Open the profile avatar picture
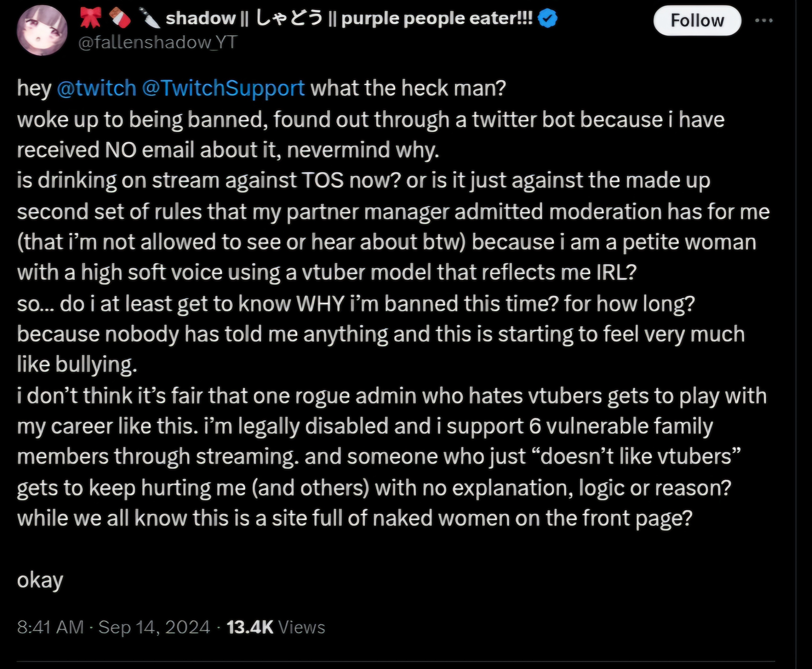Screen dimensions: 812x669 tap(42, 30)
